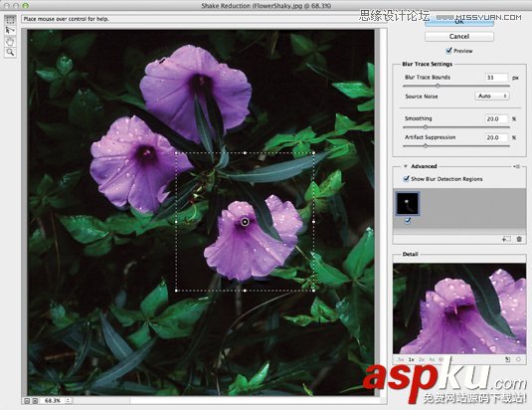This screenshot has width=532, height=410.
Task: Select the Zoom magnifier tool
Action: pyautogui.click(x=10, y=53)
